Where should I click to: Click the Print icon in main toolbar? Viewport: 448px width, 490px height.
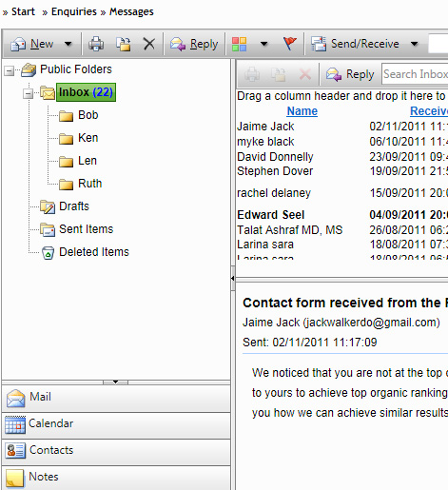click(96, 44)
